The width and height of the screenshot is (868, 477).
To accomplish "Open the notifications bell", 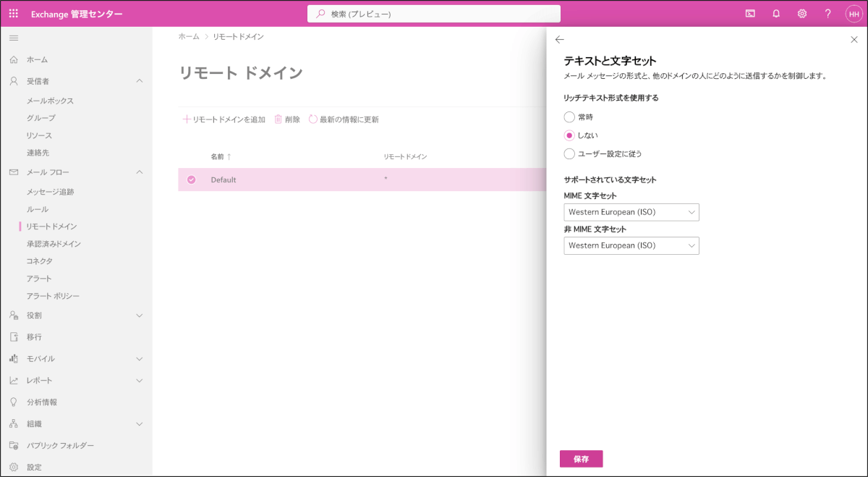I will click(x=776, y=14).
